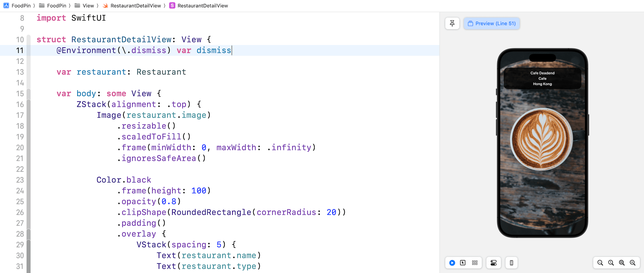The height and width of the screenshot is (273, 644).
Task: Click the iPhone preview coffee image
Action: pyautogui.click(x=542, y=139)
